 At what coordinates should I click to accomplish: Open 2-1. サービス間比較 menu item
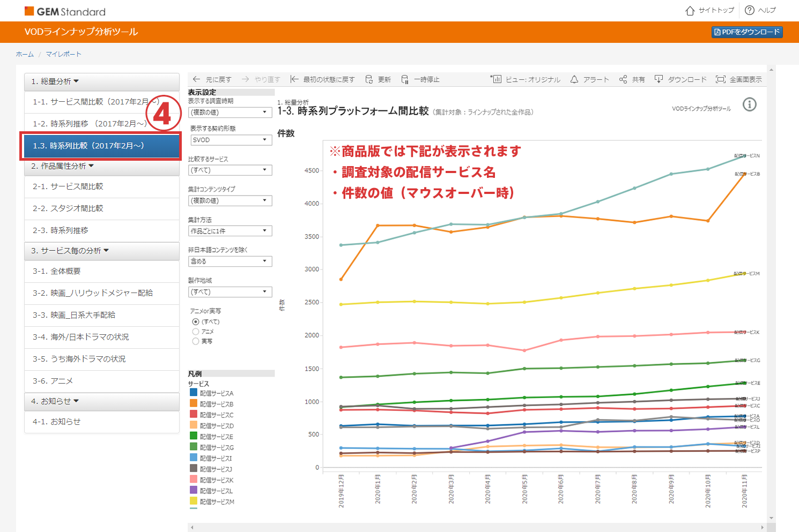(102, 186)
